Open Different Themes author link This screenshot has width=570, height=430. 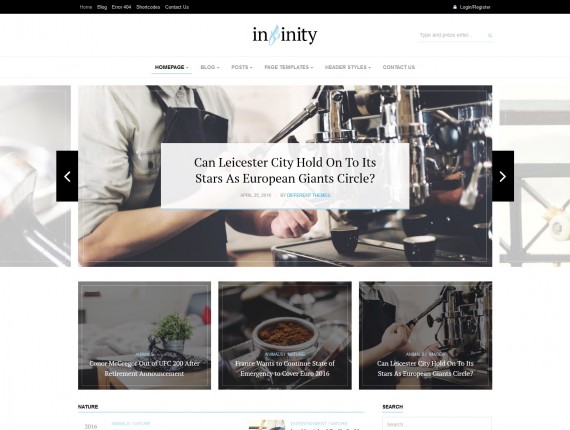coord(308,195)
